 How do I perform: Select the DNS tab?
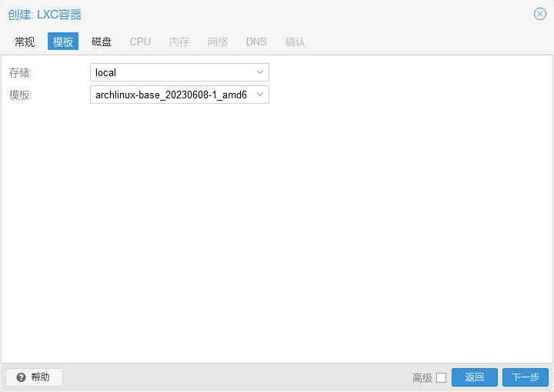point(256,42)
